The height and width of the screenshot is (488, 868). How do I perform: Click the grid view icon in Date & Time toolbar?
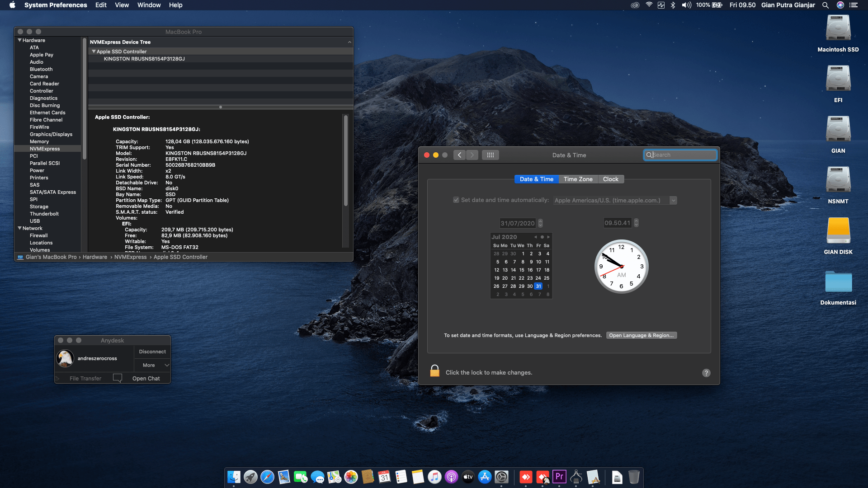click(491, 155)
